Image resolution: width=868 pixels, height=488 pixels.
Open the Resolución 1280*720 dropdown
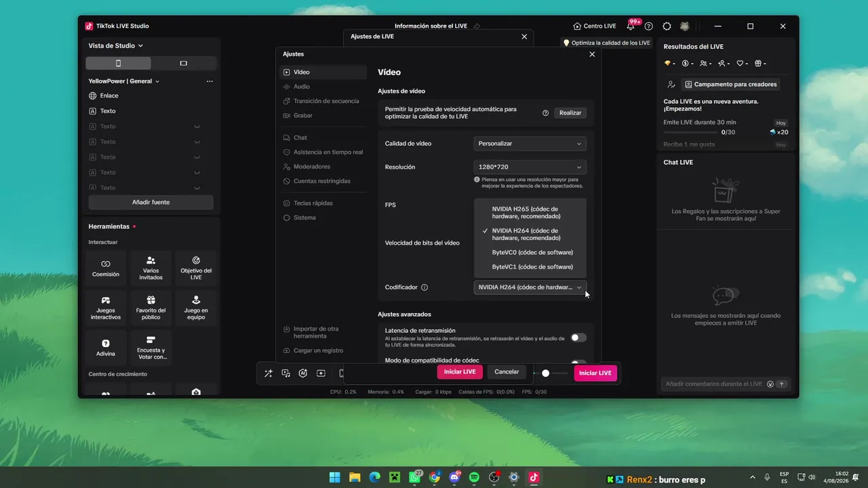[x=530, y=167]
